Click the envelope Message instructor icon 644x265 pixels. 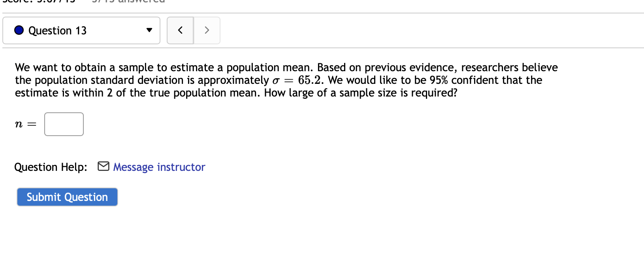pyautogui.click(x=103, y=166)
